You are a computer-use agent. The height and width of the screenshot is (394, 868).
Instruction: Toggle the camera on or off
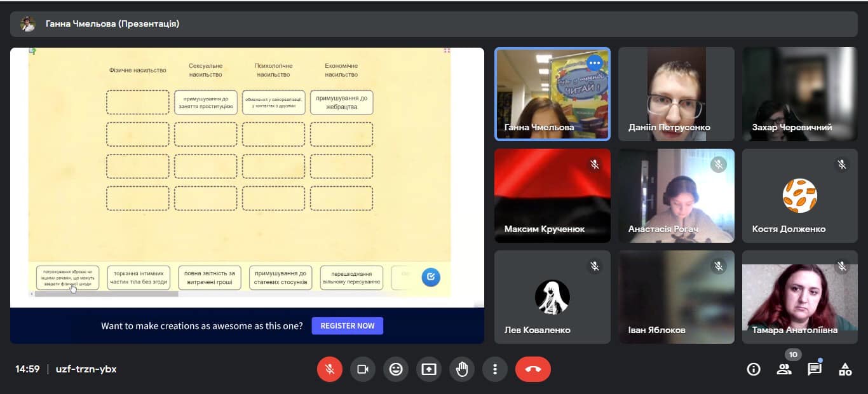point(363,369)
